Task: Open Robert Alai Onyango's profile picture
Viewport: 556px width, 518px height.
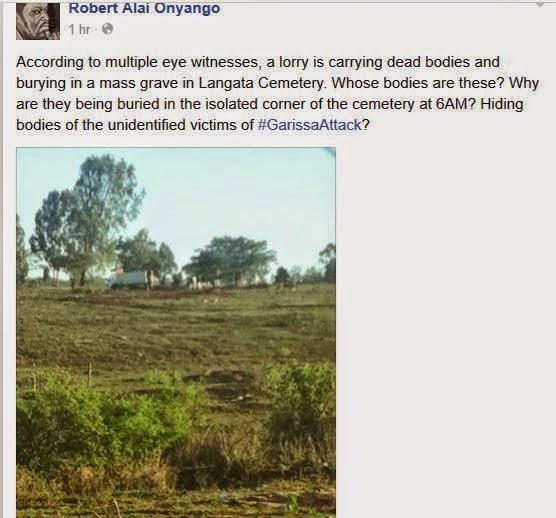Action: coord(38,21)
